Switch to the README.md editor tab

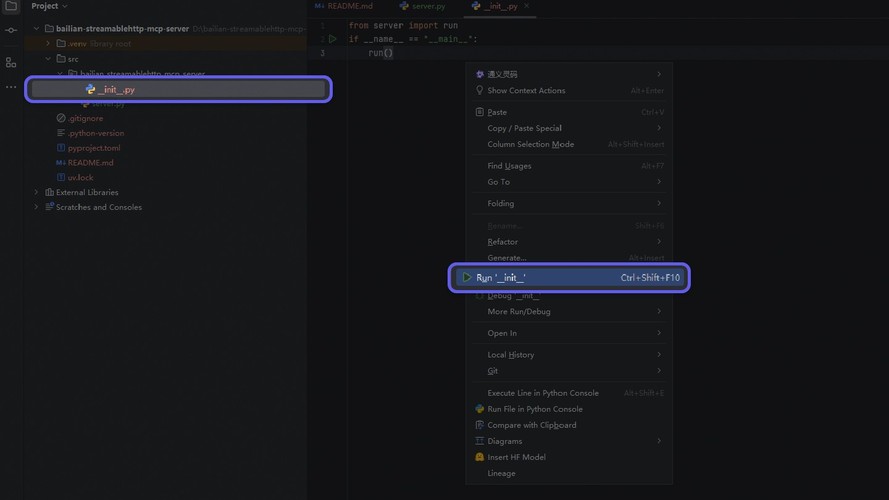tap(343, 6)
